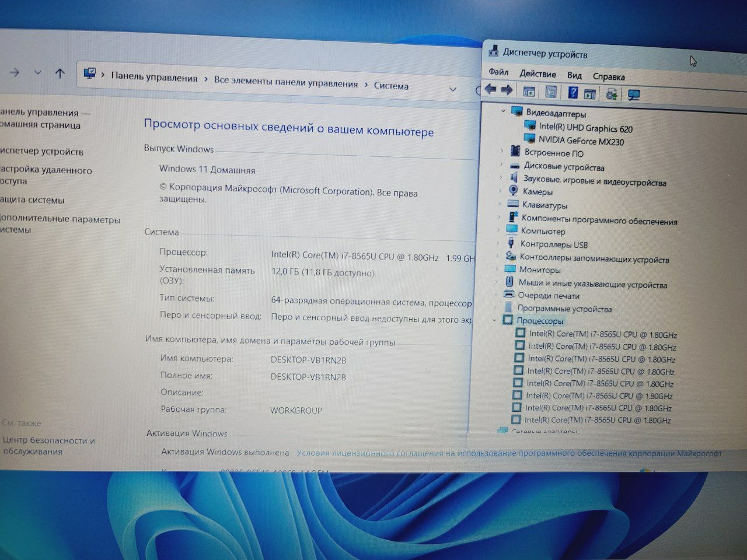This screenshot has height=560, width=747.
Task: Click the Видеоадаптеры category icon
Action: coord(516,111)
